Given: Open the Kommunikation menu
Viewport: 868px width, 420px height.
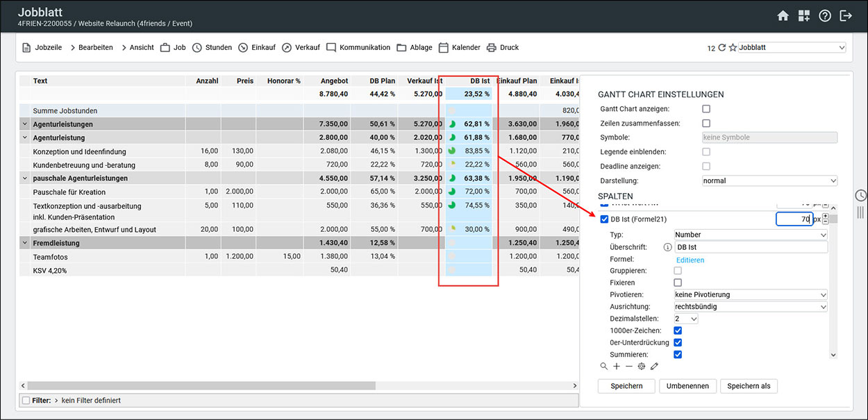Looking at the screenshot, I should (365, 48).
